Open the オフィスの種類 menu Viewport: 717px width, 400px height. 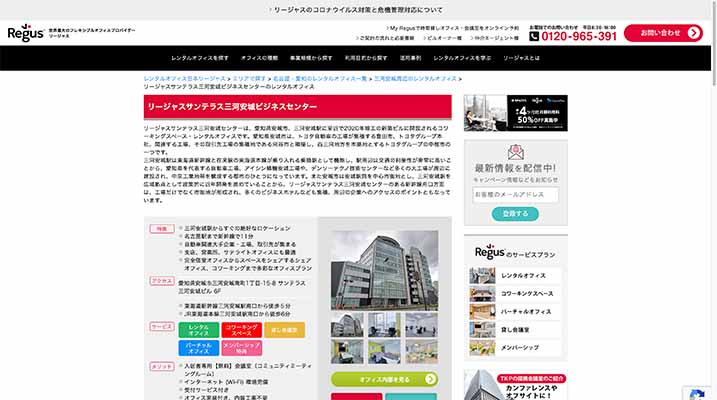(x=259, y=58)
